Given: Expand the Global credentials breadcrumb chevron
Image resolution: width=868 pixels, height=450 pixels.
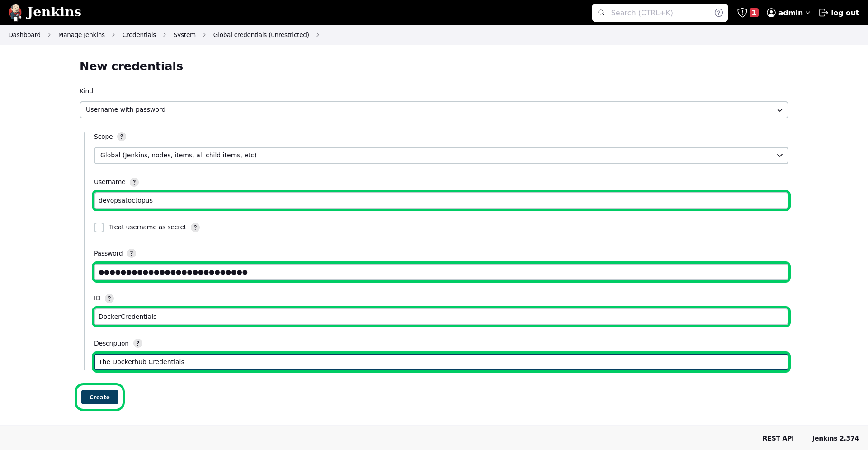Looking at the screenshot, I should click(x=318, y=35).
